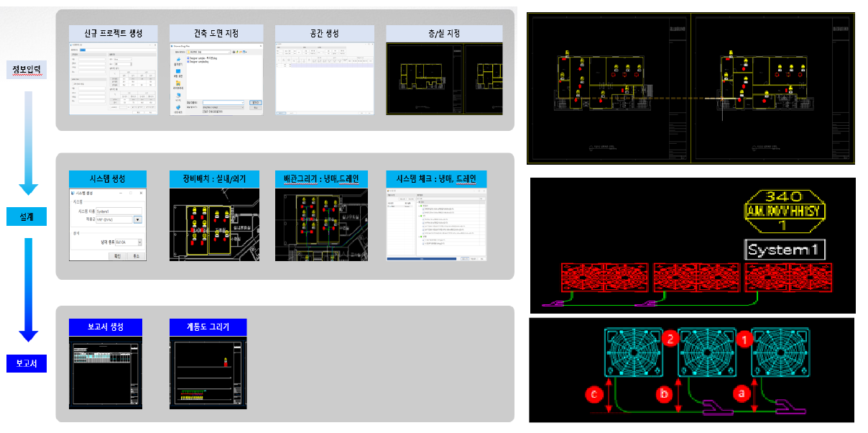The height and width of the screenshot is (433, 868).
Task: Click the 배관그리기 : 냉매,드레인 header
Action: (x=322, y=178)
